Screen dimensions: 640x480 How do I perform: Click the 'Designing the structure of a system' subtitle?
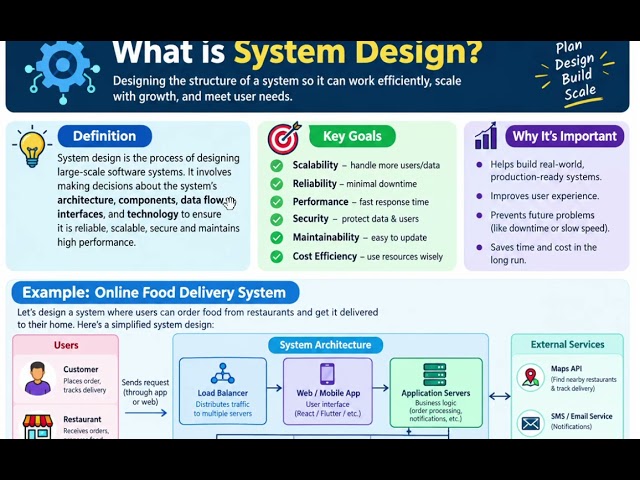click(287, 89)
